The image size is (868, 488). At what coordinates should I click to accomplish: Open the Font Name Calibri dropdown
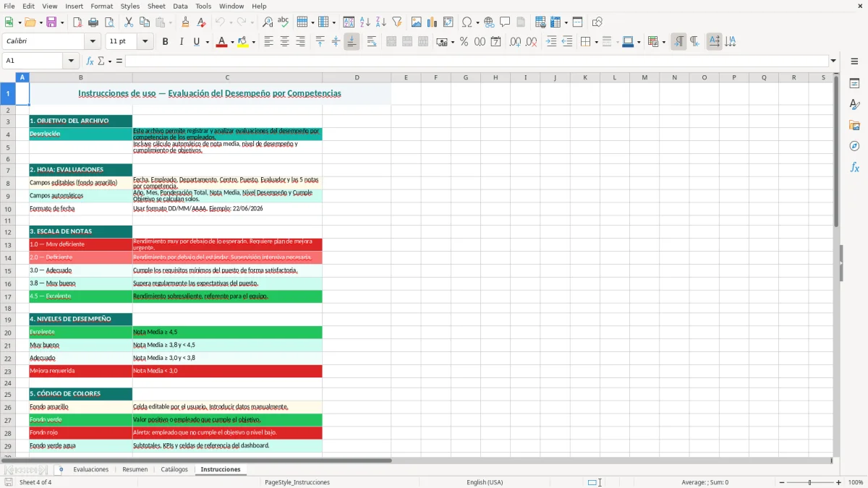coord(93,42)
